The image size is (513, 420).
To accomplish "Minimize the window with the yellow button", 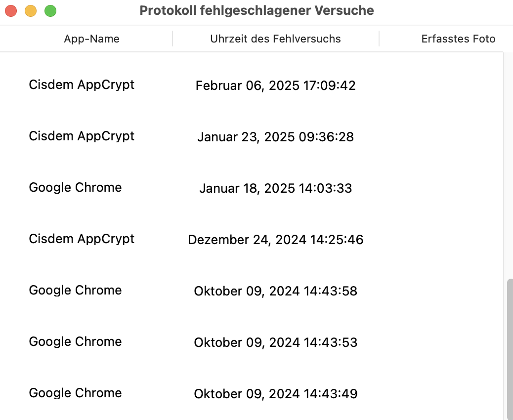I will pyautogui.click(x=31, y=11).
